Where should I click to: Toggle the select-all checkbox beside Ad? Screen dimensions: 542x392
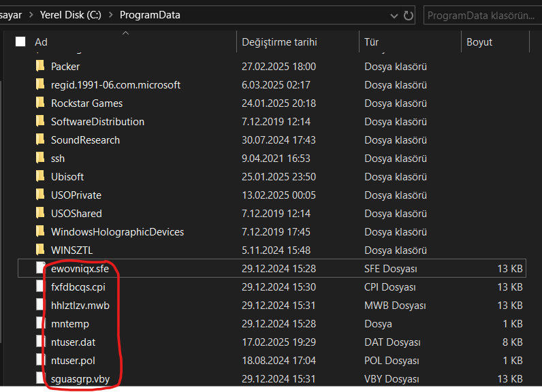coord(20,42)
